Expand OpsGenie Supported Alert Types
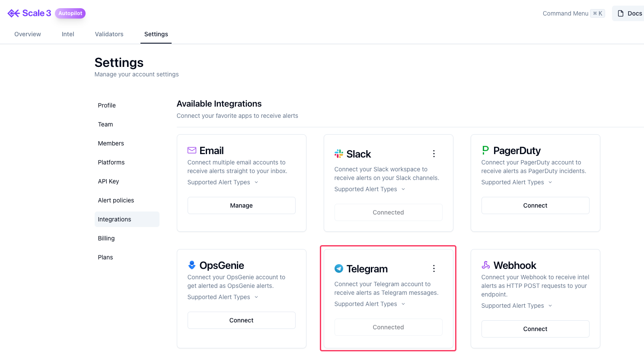 coord(223,297)
